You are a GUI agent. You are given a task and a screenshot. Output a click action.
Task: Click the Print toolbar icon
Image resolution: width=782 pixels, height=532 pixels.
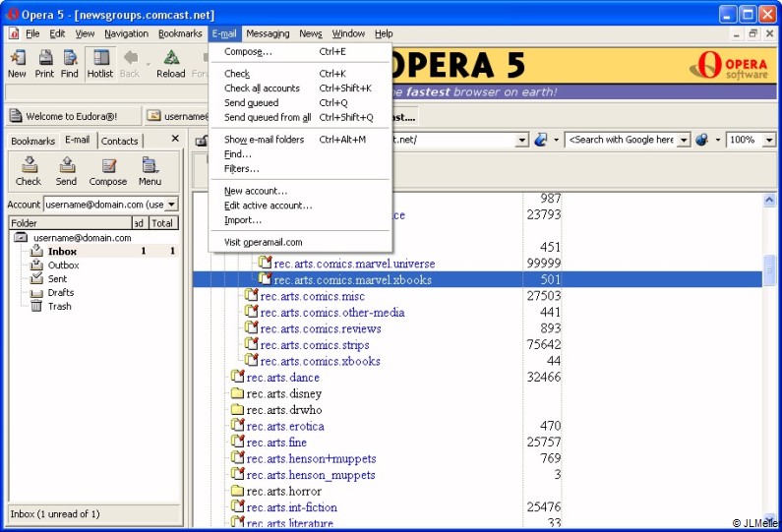tap(44, 64)
